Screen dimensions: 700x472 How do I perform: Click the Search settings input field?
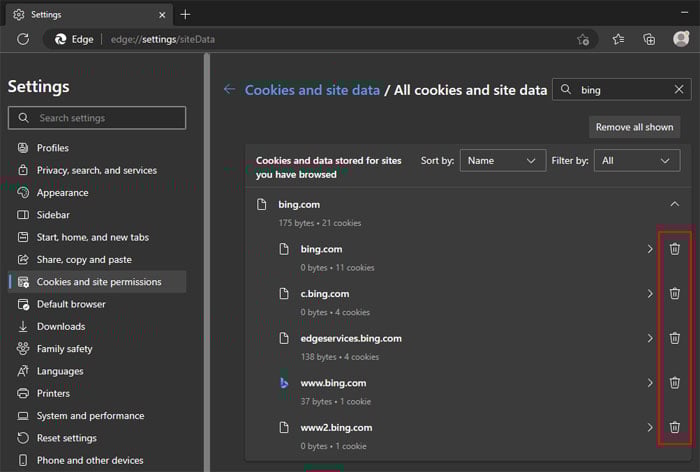(x=97, y=118)
